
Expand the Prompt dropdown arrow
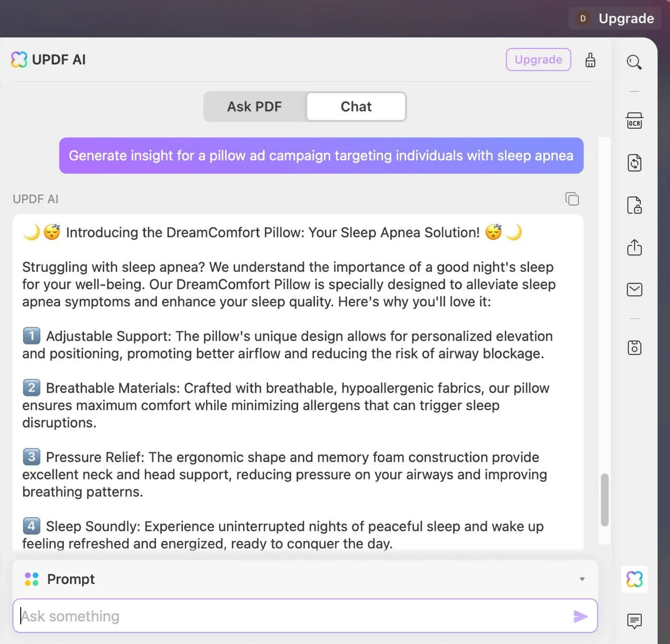click(582, 579)
